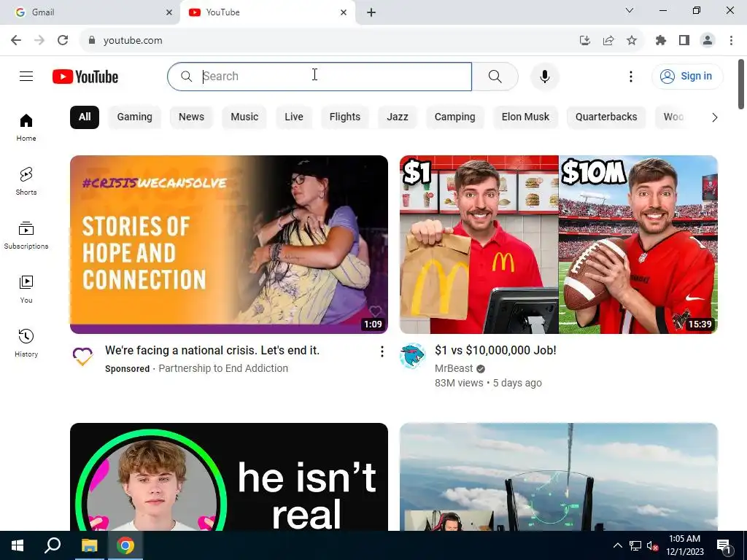
Task: Filter by Flights chip
Action: (x=345, y=117)
